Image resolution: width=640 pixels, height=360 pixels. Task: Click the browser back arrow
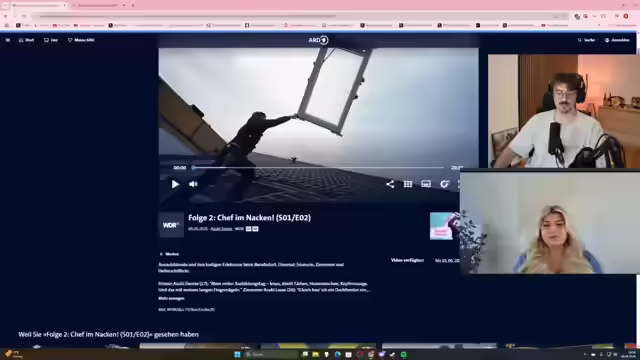click(6, 16)
